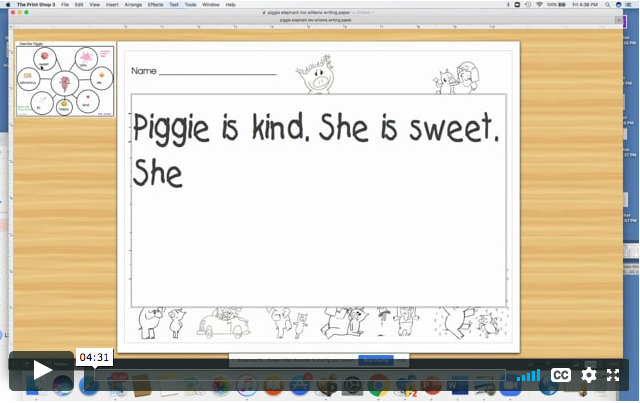Select the car clipart along the bottom border

(x=223, y=322)
